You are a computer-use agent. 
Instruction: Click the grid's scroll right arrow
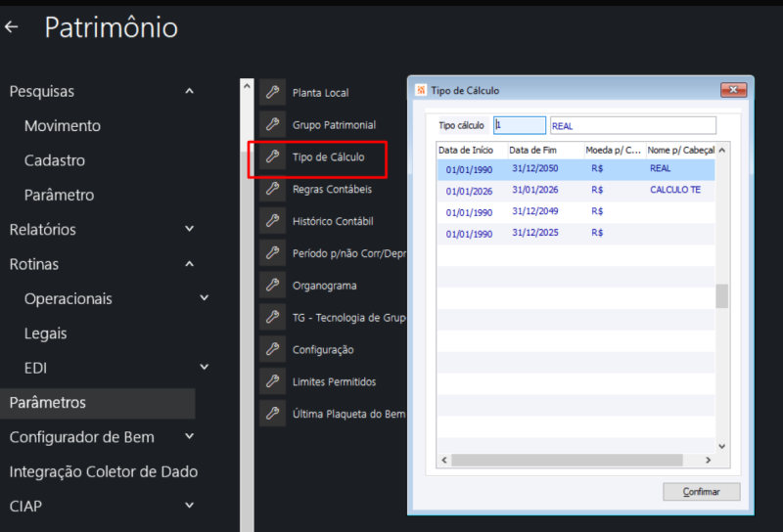coord(708,461)
